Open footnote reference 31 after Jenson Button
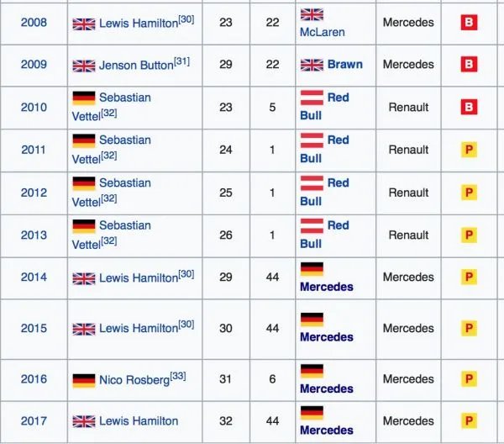Screen dimensions: 504x444 click(x=181, y=61)
